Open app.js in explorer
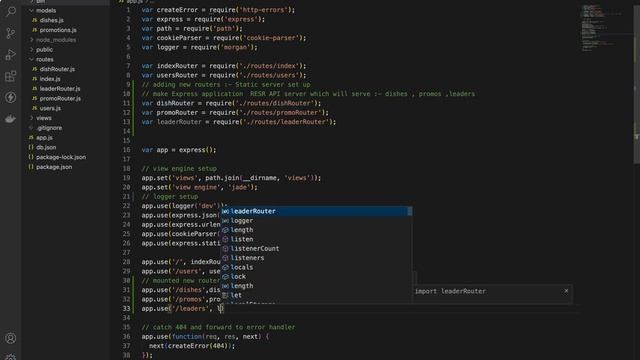Screen dimensions: 640x360 coord(44,138)
